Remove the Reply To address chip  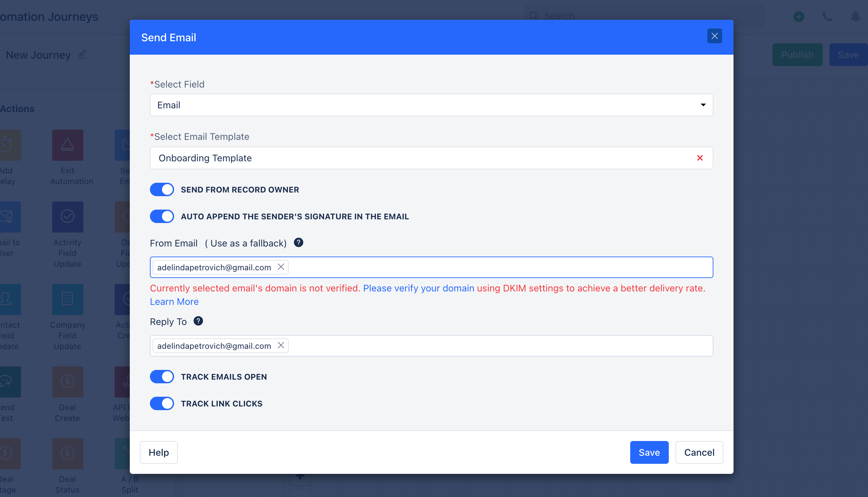point(281,345)
